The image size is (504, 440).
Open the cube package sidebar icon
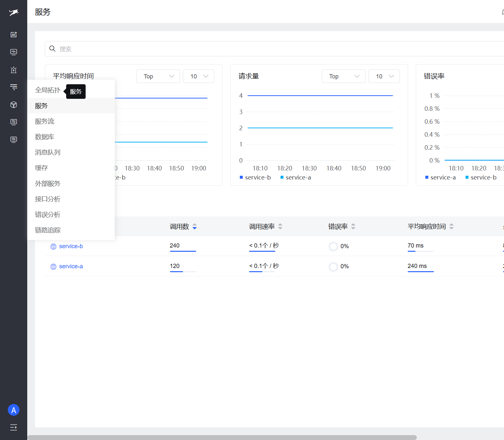(x=14, y=105)
